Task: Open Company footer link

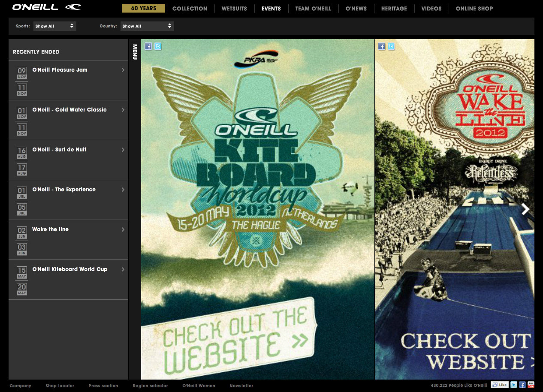Action: click(x=21, y=386)
